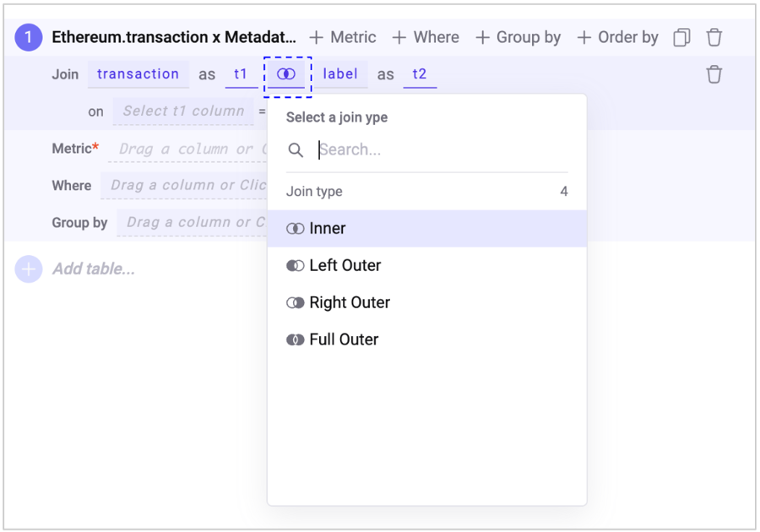Open the Select t1 column dropdown
The height and width of the screenshot is (532, 760).
(183, 111)
